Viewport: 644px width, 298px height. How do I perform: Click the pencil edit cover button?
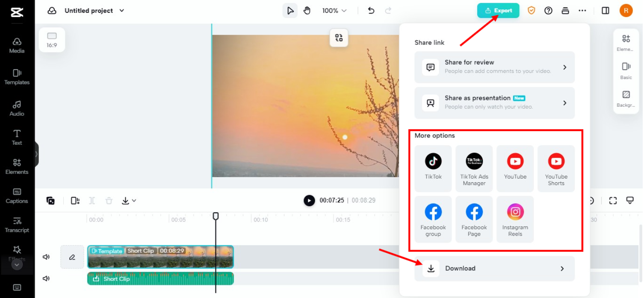point(72,257)
